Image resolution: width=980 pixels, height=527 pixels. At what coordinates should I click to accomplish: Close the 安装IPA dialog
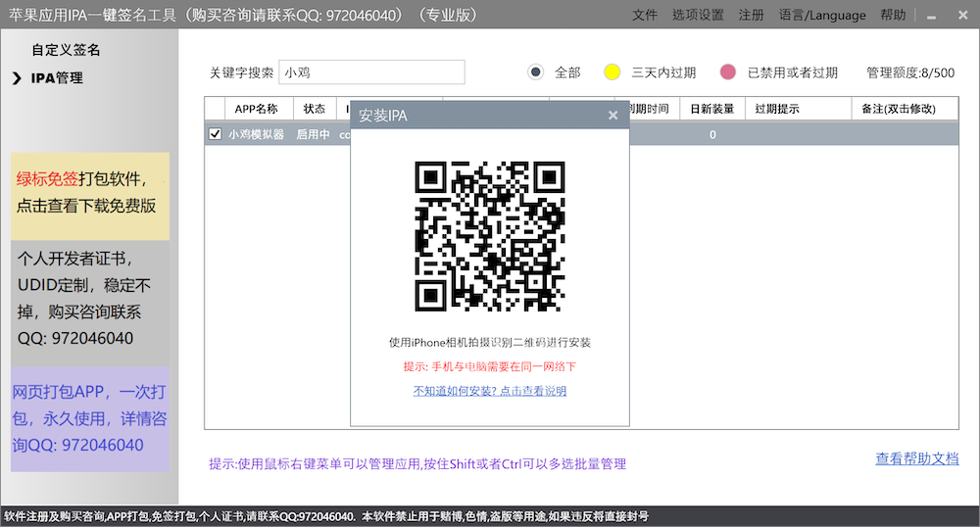(613, 116)
